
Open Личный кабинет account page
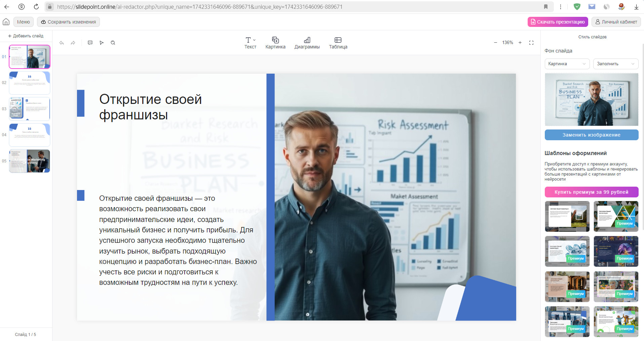(x=616, y=22)
